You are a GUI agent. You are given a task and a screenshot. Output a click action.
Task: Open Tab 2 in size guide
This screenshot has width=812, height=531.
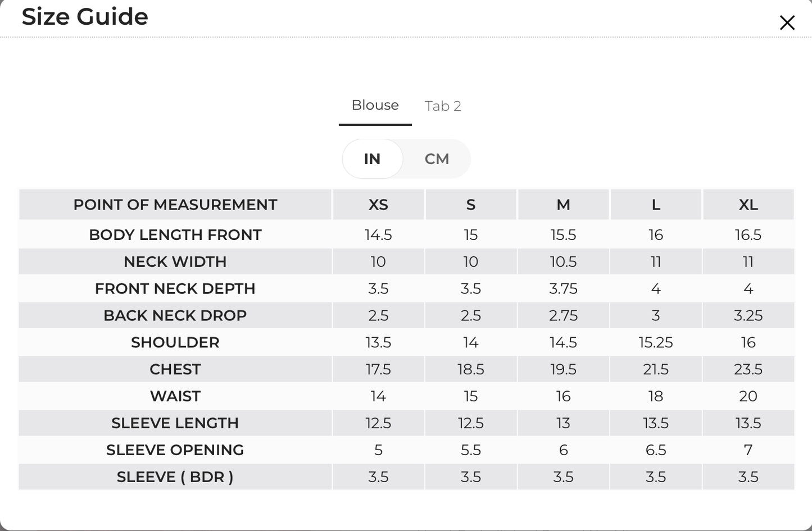pyautogui.click(x=443, y=106)
